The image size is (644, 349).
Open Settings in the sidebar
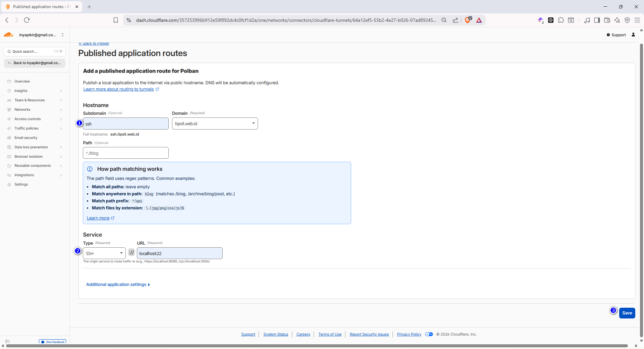click(21, 185)
